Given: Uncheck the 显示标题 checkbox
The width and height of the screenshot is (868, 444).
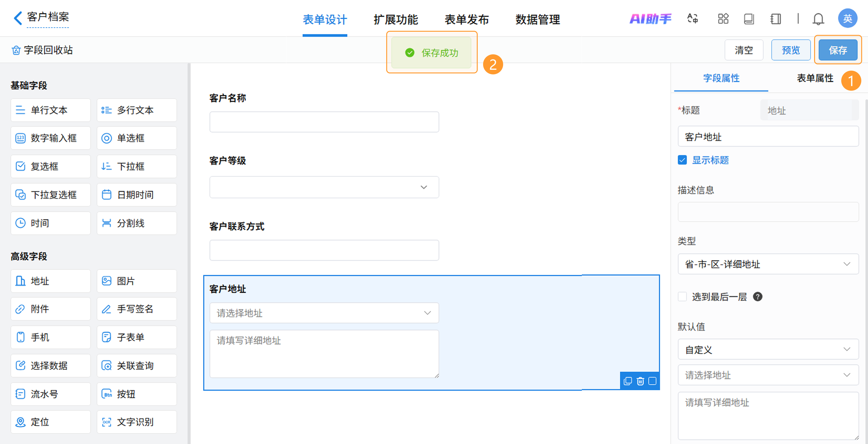Looking at the screenshot, I should 682,160.
